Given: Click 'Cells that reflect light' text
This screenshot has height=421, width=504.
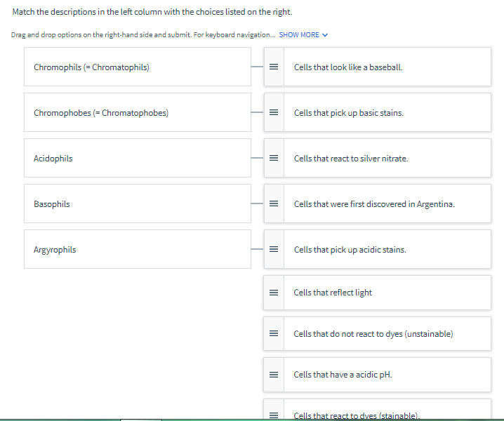Looking at the screenshot, I should (x=333, y=293).
